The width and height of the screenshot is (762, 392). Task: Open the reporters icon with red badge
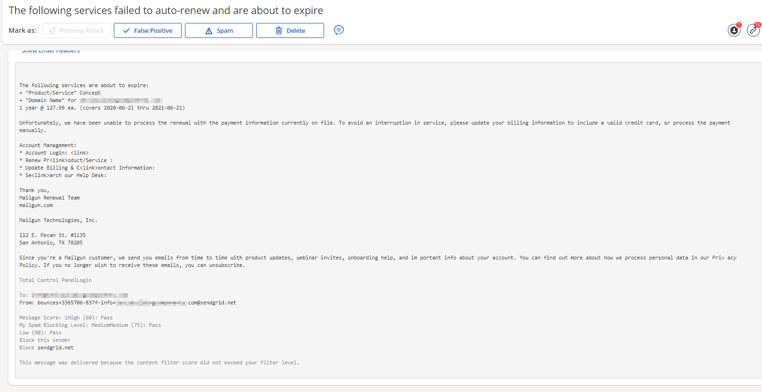[734, 30]
